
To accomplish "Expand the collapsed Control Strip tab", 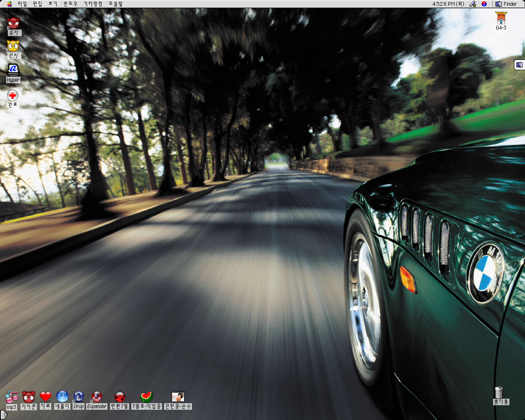I will click(3, 415).
